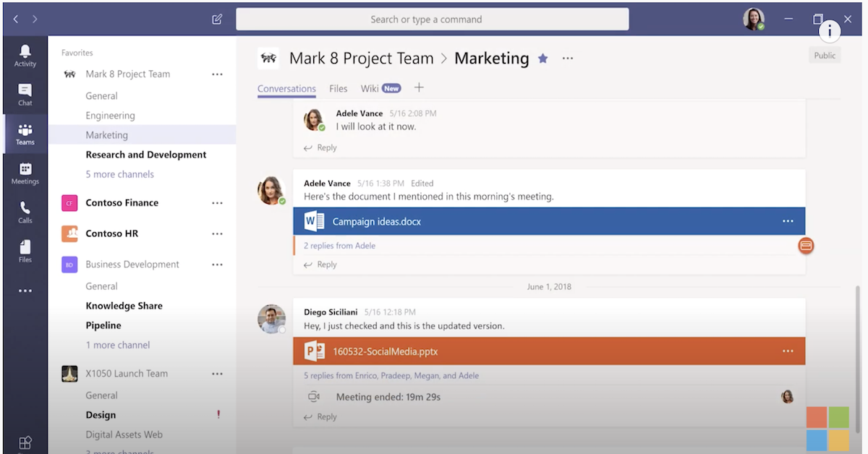Expand 1 more channel under Business Development

[118, 345]
